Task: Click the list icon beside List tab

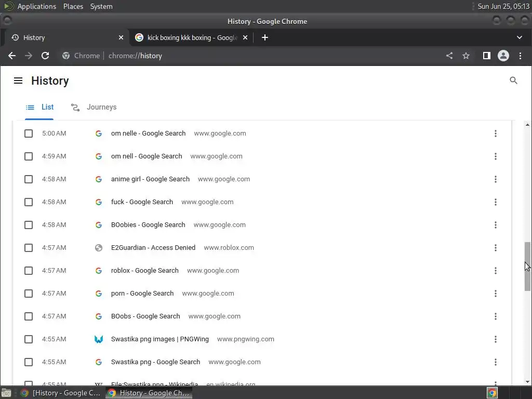Action: (30, 107)
